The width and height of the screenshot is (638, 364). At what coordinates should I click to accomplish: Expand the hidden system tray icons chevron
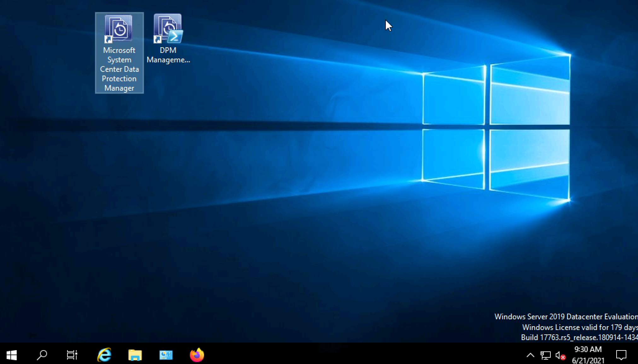pyautogui.click(x=531, y=355)
